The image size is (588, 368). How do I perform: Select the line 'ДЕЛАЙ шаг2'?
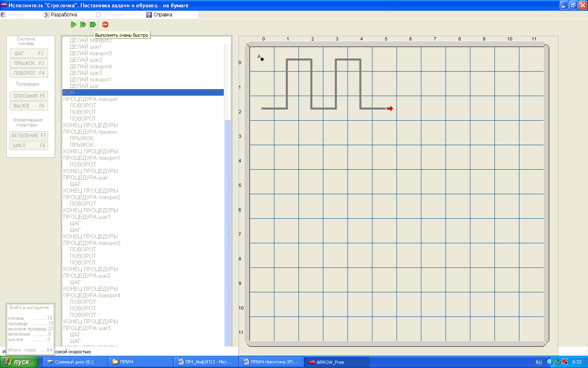pos(86,60)
